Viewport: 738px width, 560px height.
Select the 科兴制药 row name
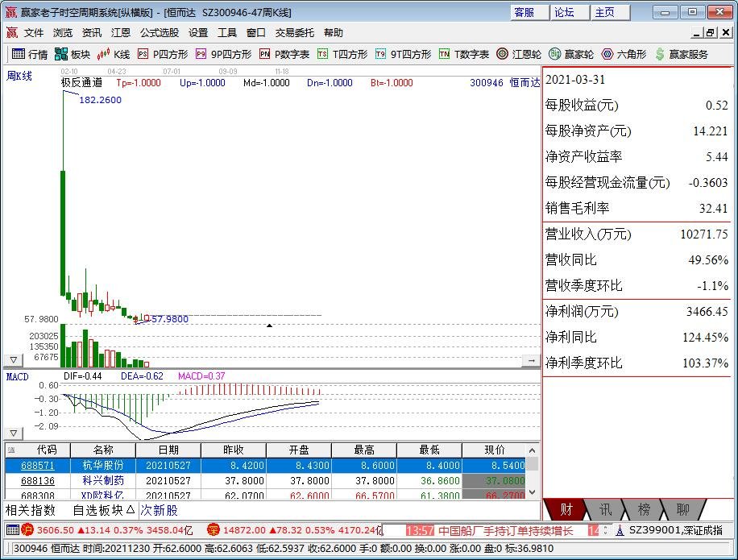103,480
